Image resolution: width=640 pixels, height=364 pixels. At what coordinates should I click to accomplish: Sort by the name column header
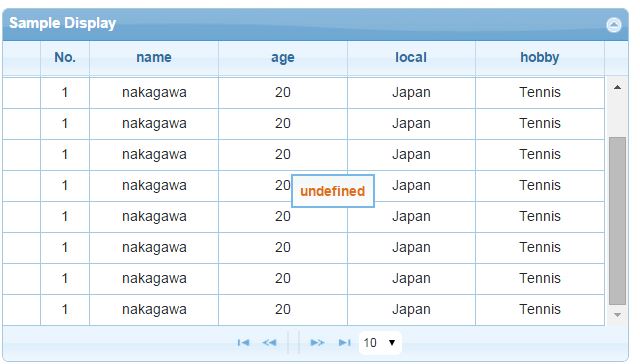tap(154, 58)
